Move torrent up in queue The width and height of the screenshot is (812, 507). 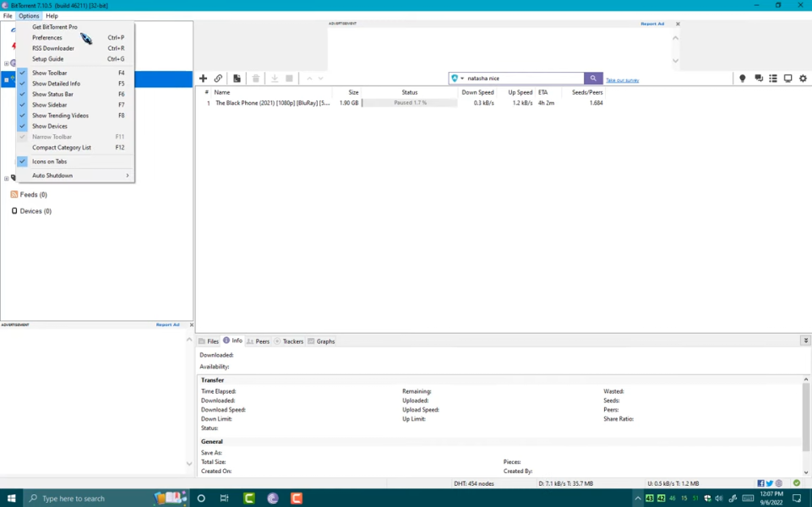pyautogui.click(x=309, y=79)
